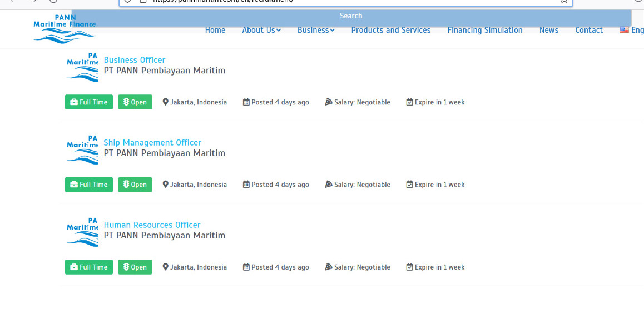644x309 pixels.
Task: Expand the Business dropdown menu
Action: coord(316,30)
